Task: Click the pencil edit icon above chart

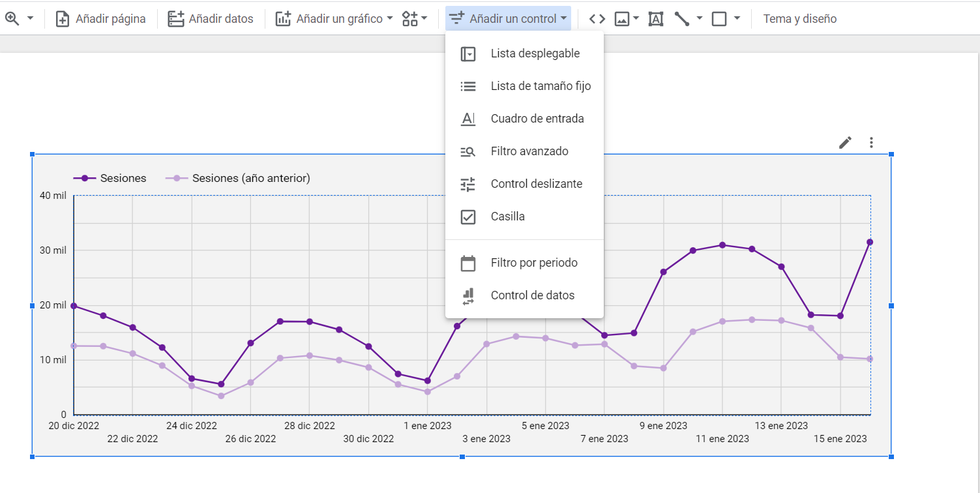Action: pyautogui.click(x=845, y=142)
